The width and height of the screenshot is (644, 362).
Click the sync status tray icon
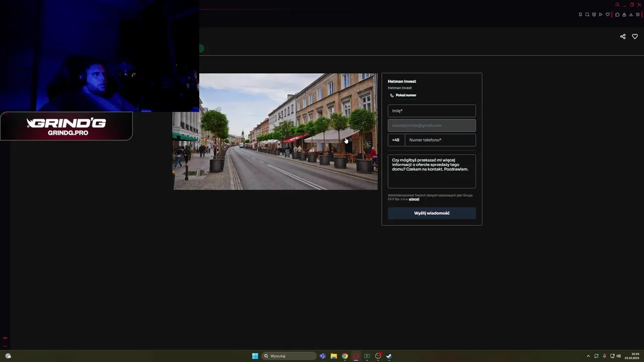pyautogui.click(x=596, y=356)
